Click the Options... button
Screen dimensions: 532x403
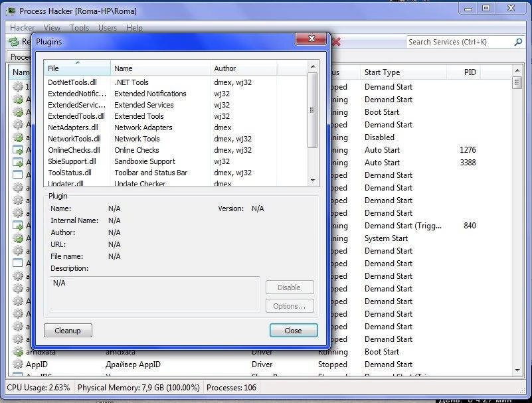(x=290, y=306)
